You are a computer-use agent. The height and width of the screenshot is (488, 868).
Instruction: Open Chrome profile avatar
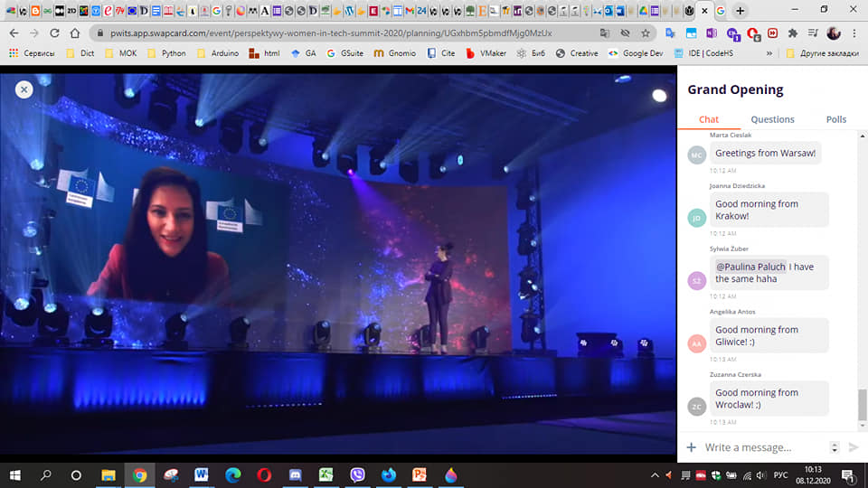833,33
